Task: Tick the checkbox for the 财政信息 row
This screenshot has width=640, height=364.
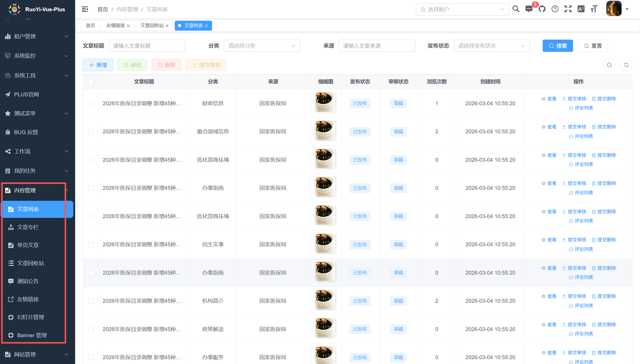Action: (91, 103)
